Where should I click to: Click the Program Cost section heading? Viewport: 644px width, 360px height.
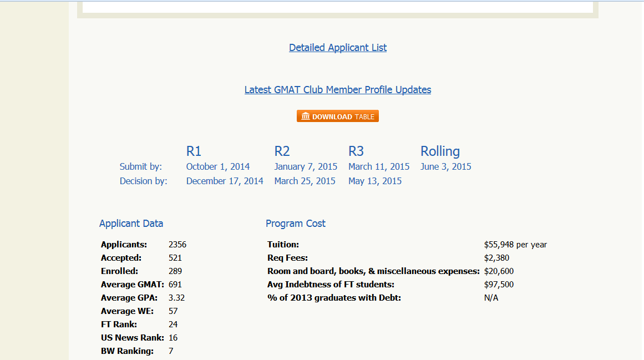click(x=296, y=224)
